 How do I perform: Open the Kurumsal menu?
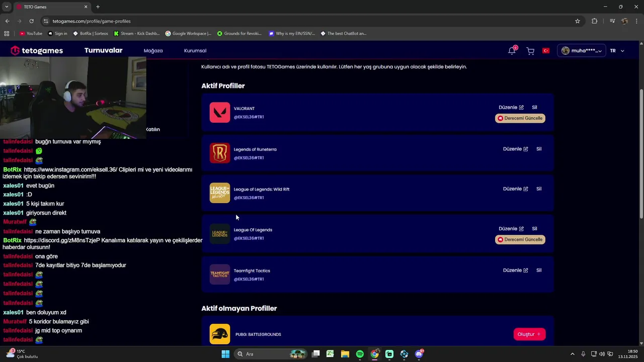[x=195, y=51]
